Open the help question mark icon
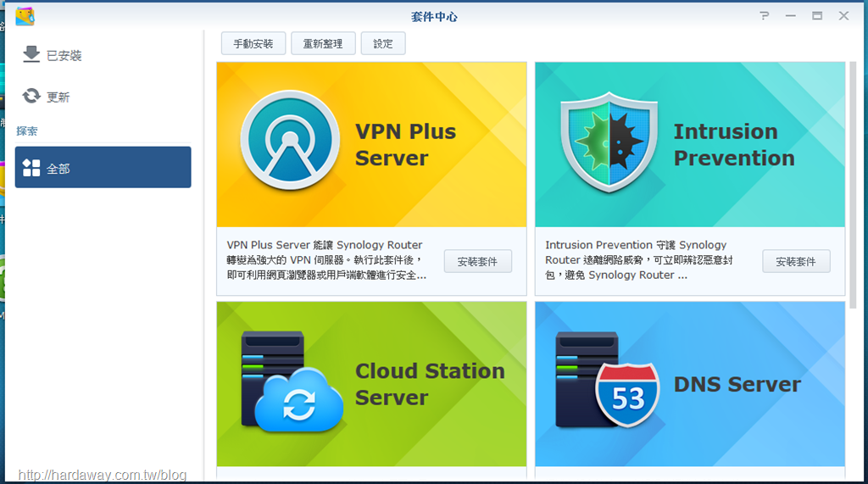 pos(765,15)
